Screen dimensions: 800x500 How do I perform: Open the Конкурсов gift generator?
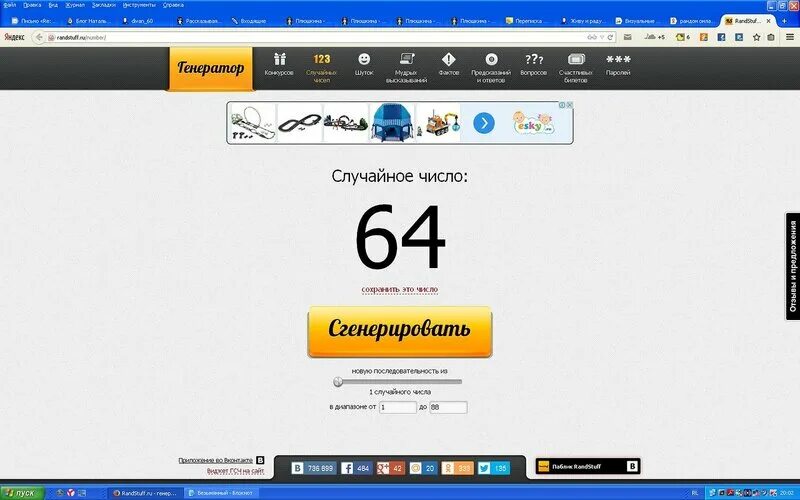279,65
